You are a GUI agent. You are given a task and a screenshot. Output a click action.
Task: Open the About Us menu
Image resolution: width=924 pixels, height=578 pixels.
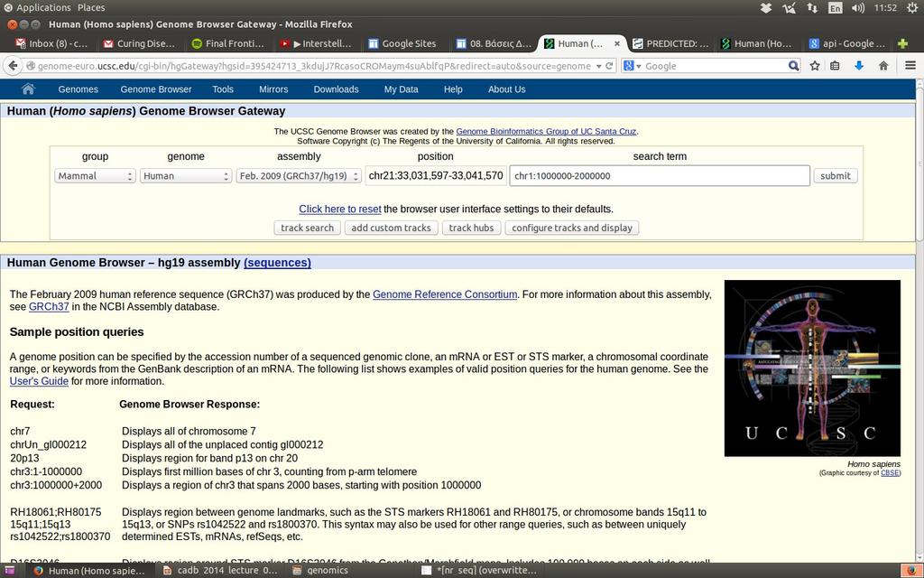coord(507,89)
